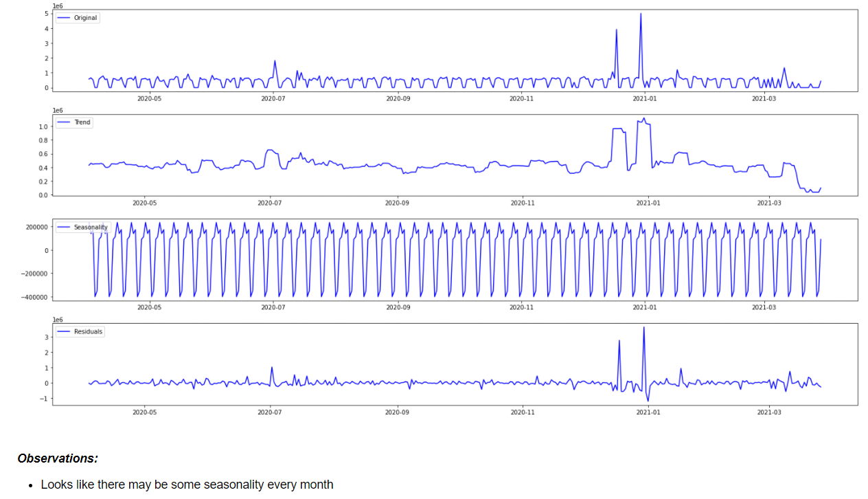Click the Seasonality legend line marker
The width and height of the screenshot is (868, 499).
62,227
